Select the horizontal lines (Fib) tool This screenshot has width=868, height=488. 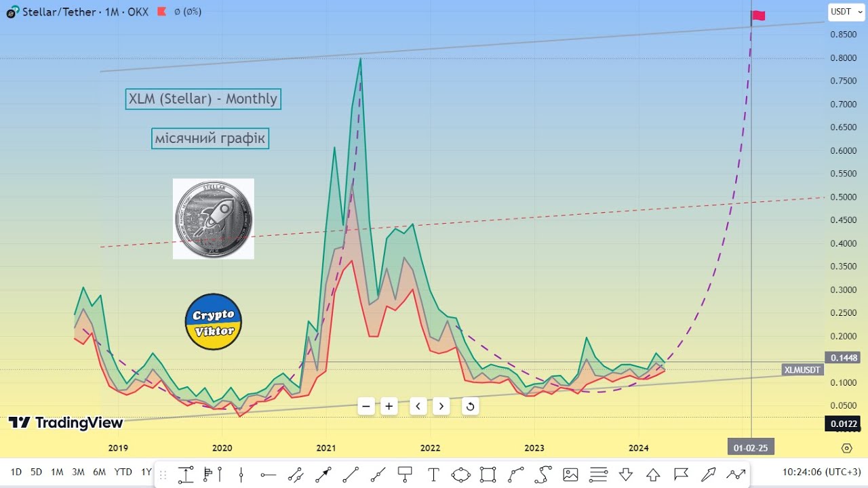[x=598, y=474]
